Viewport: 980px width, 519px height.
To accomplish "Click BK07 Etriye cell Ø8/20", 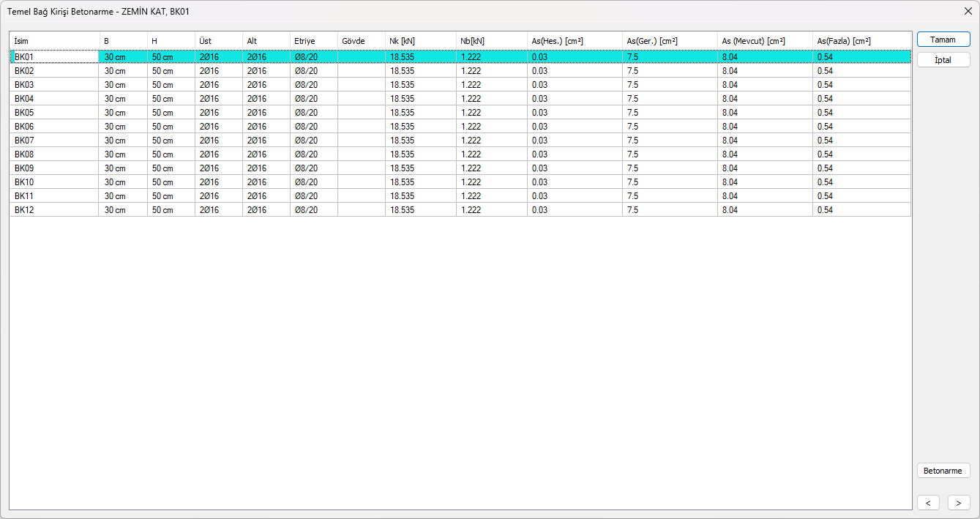I will pos(313,141).
